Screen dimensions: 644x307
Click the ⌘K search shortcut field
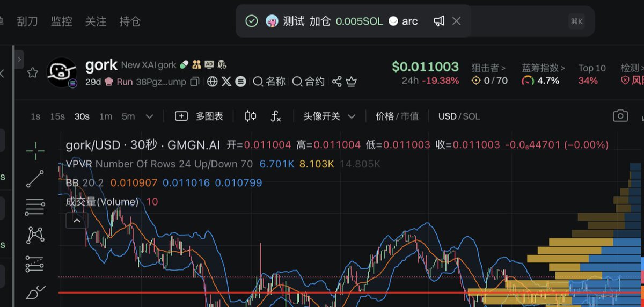[577, 21]
